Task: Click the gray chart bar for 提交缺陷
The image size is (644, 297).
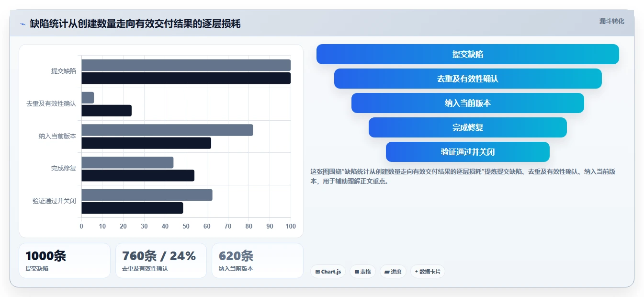Action: (186, 65)
